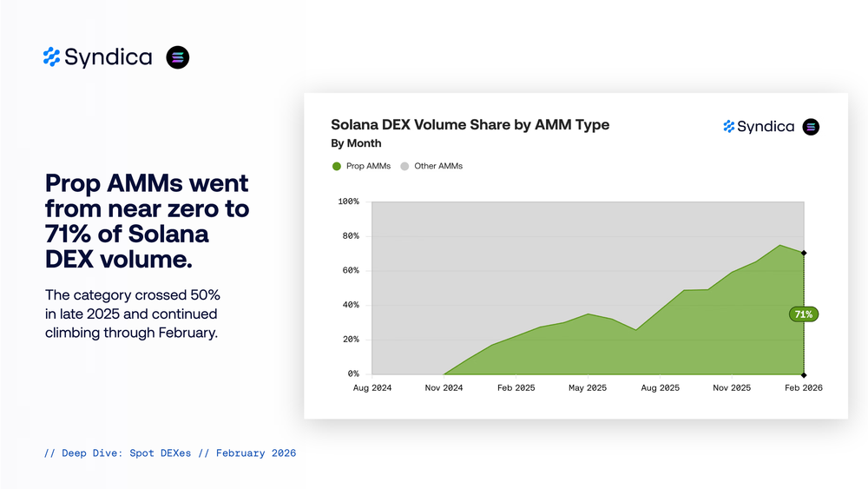Click the Syndica logo inside chart card
Screen dimensions: 868x489
(x=759, y=127)
